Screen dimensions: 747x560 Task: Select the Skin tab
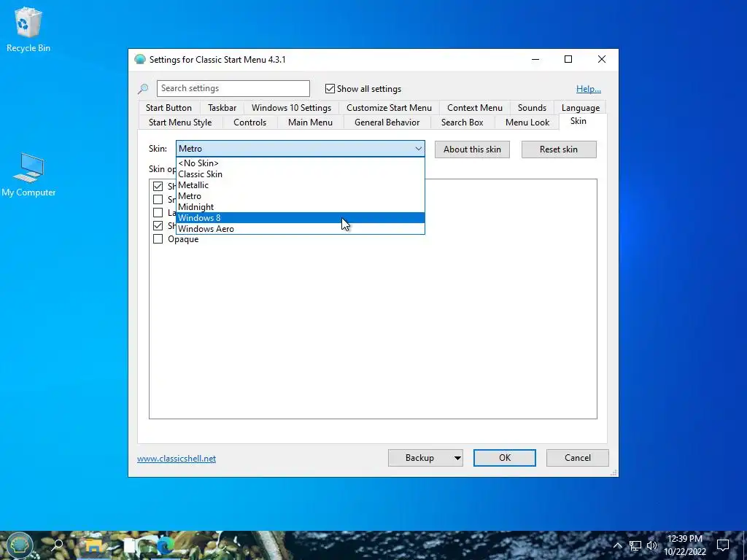578,121
